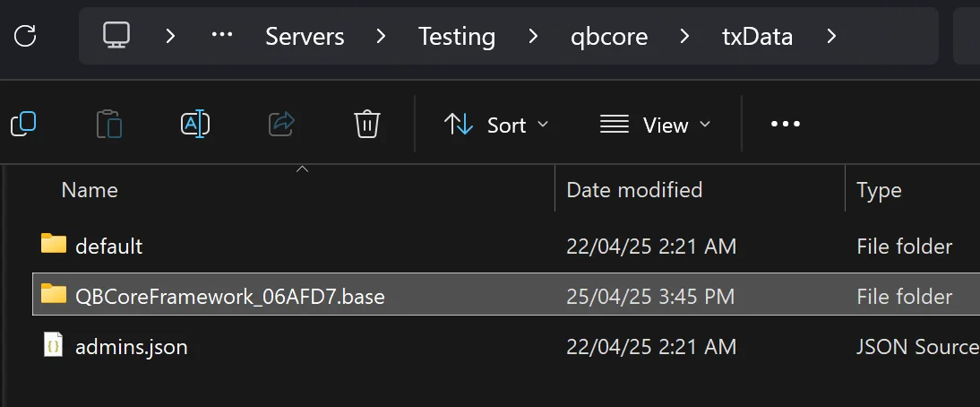Sort by the Date modified column header
The height and width of the screenshot is (407, 980).
click(634, 190)
